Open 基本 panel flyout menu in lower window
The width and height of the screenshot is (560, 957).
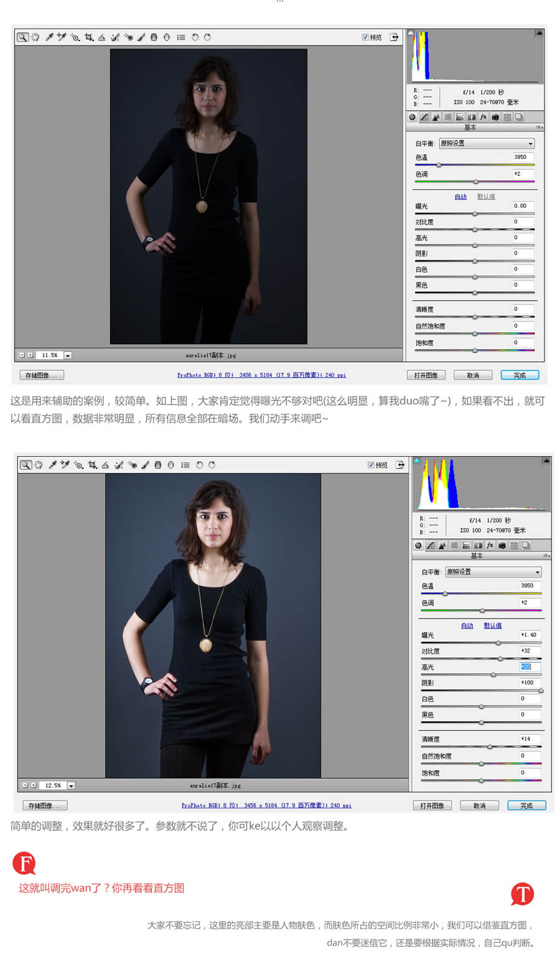click(x=546, y=556)
